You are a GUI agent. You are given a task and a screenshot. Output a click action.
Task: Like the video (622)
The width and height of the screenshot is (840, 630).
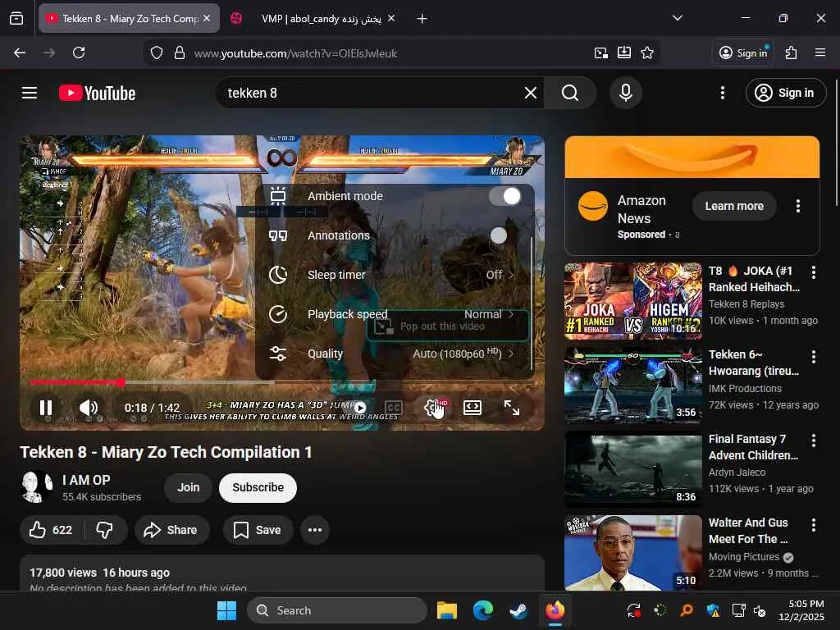coord(51,530)
